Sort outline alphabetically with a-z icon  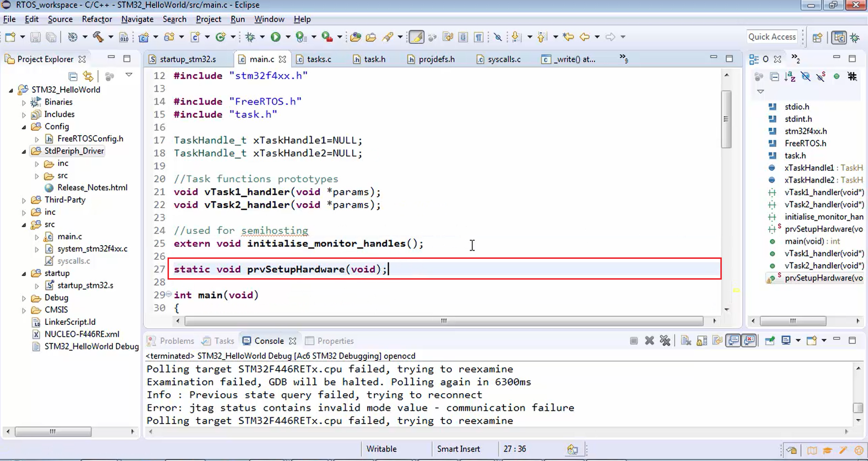click(790, 76)
